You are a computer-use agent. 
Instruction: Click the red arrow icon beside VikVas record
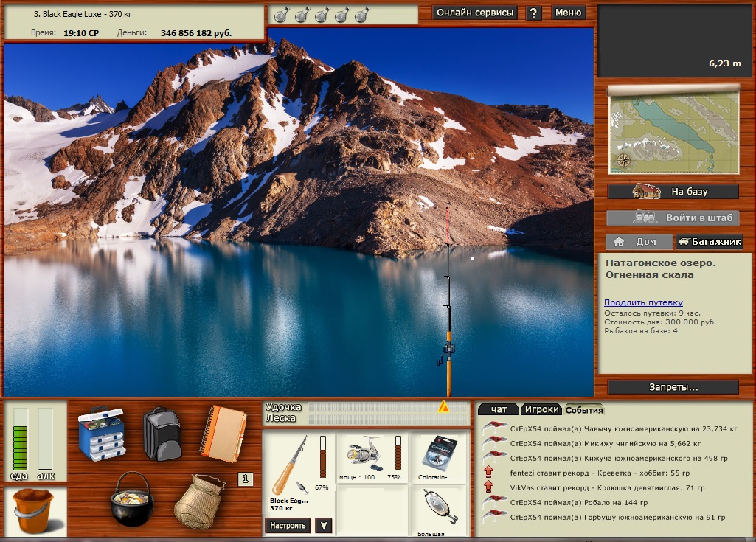pos(488,486)
